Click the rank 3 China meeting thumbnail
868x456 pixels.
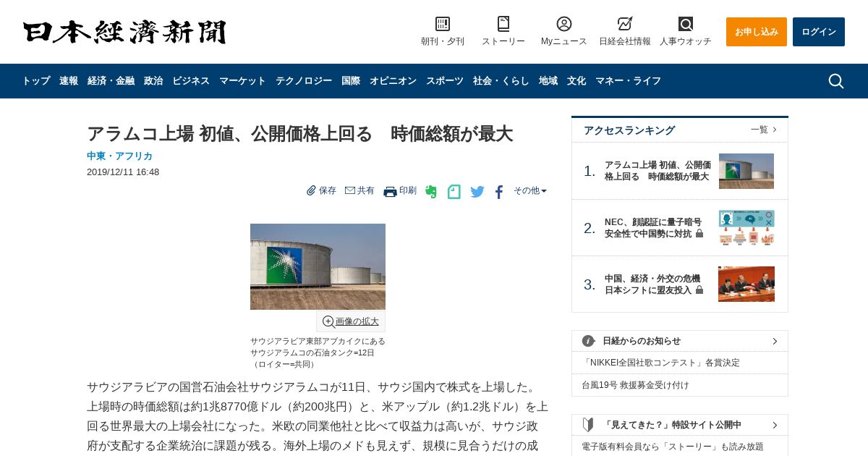[x=746, y=284]
